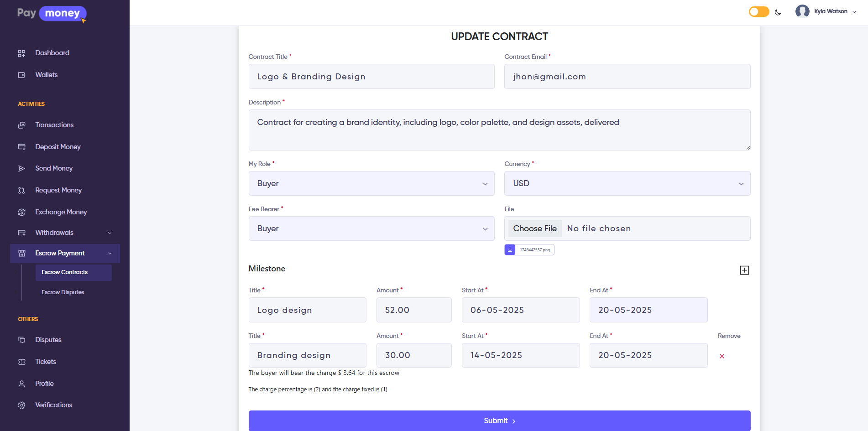The width and height of the screenshot is (868, 431).
Task: Click the moon dark mode icon
Action: pos(778,12)
